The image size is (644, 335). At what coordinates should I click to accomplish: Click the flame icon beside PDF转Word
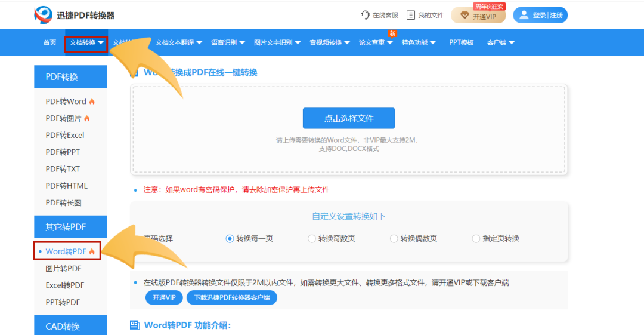[x=92, y=102]
